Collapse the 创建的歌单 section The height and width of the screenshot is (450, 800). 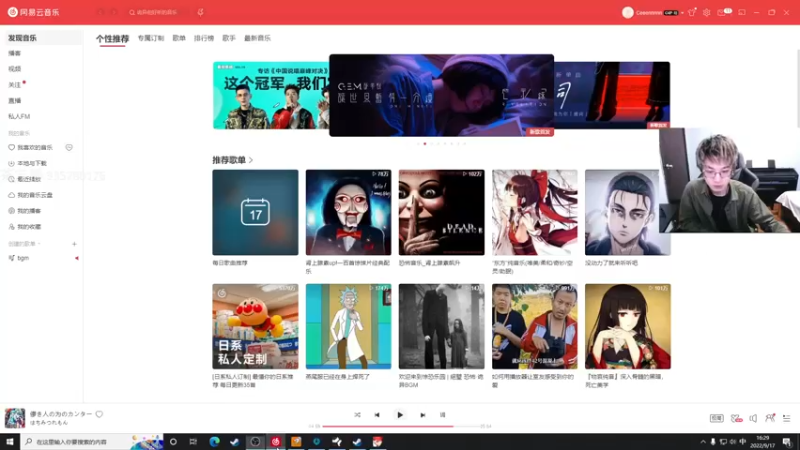click(24, 244)
